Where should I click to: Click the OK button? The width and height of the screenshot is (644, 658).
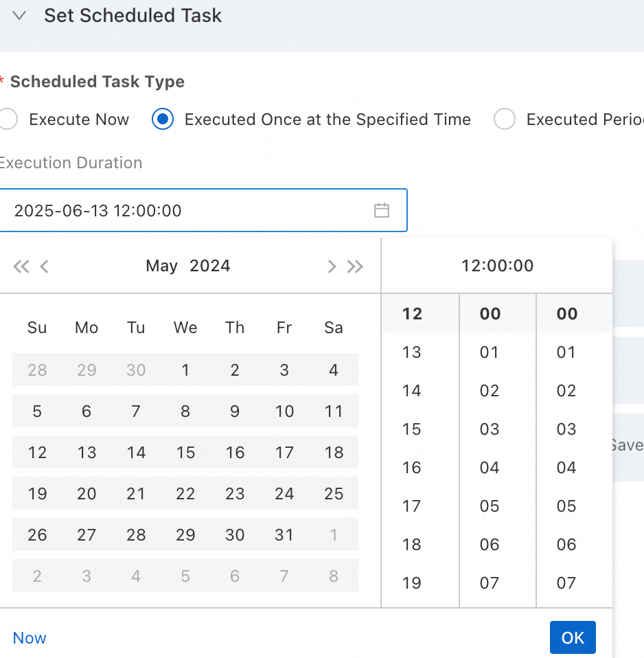tap(573, 637)
